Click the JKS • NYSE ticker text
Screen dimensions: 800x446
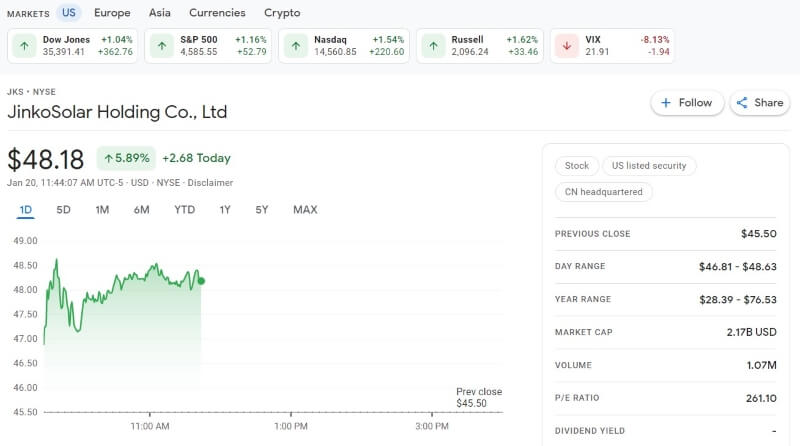(31, 92)
